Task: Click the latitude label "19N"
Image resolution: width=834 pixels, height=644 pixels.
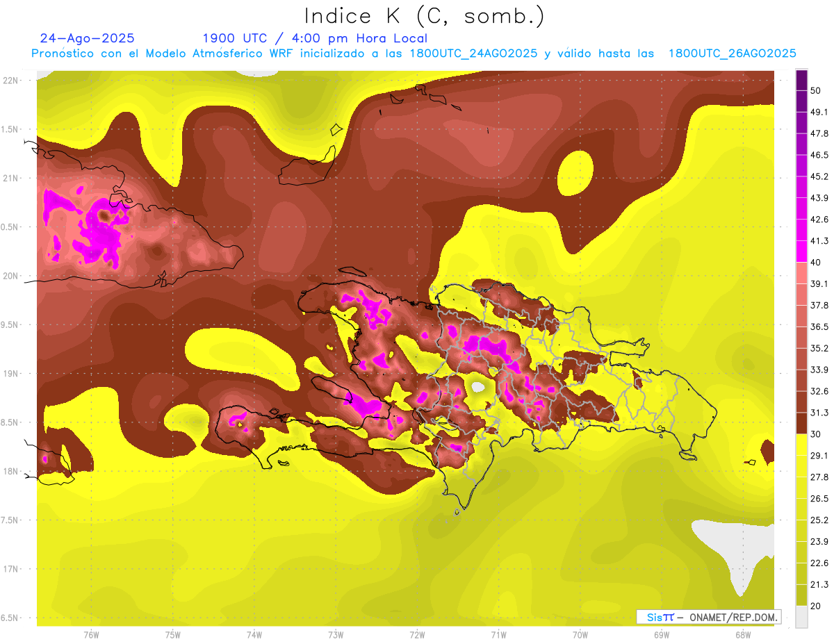Action: [10, 373]
